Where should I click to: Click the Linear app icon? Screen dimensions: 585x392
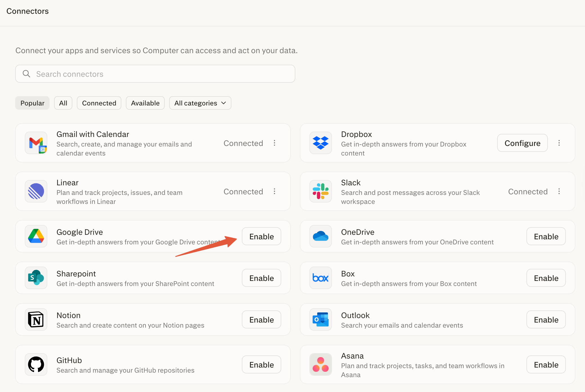[x=36, y=191]
